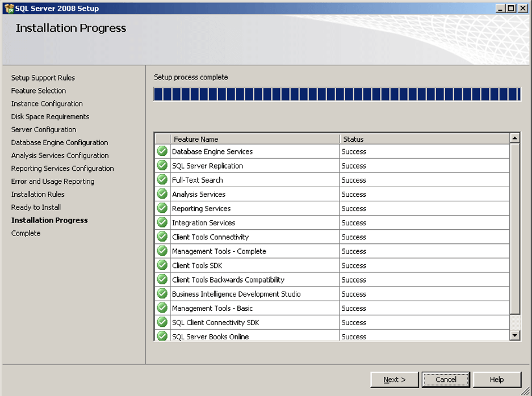Select the green icon next to Integration Services

pyautogui.click(x=162, y=222)
